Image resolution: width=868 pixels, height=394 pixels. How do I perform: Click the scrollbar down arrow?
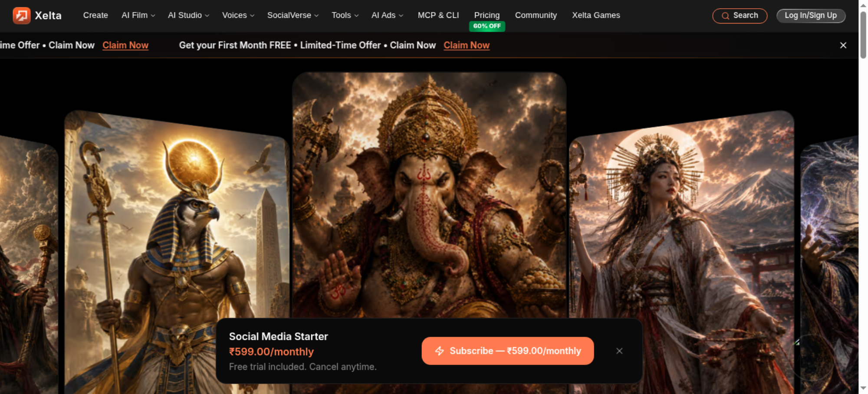(863, 388)
